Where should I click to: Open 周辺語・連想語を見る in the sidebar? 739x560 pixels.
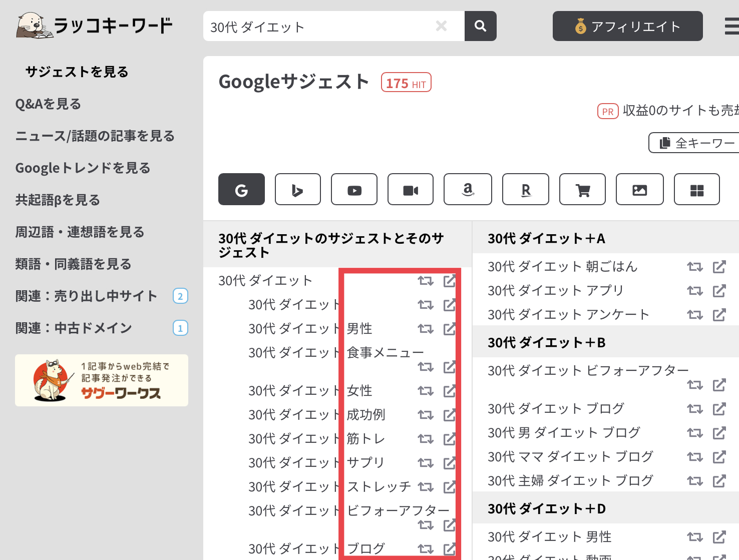coord(80,232)
